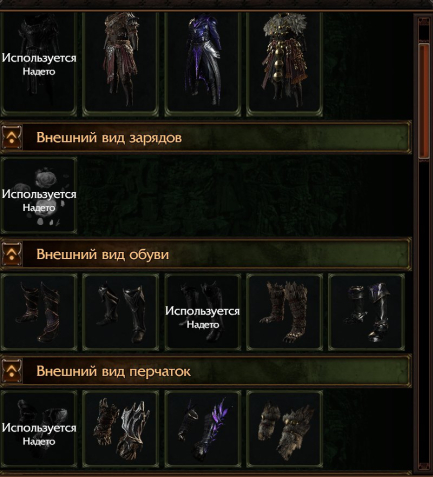Select the red tattered body armour skin
Screen dimensions: 433x477
pos(121,64)
